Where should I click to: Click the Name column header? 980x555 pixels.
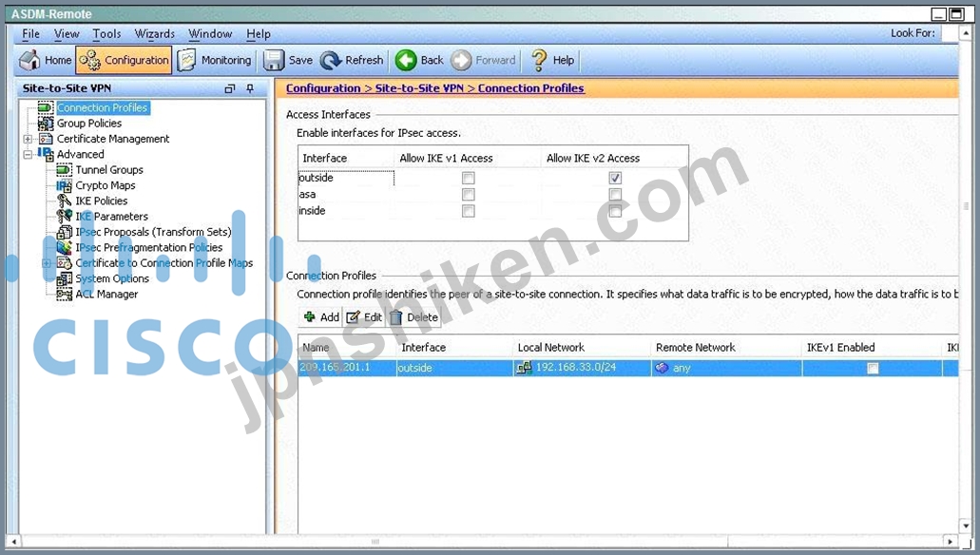coord(347,348)
